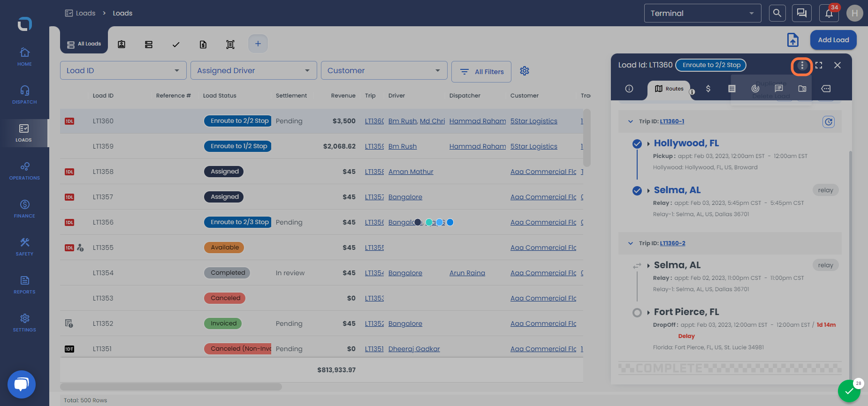Go to Dispatch in the sidebar

click(x=24, y=95)
